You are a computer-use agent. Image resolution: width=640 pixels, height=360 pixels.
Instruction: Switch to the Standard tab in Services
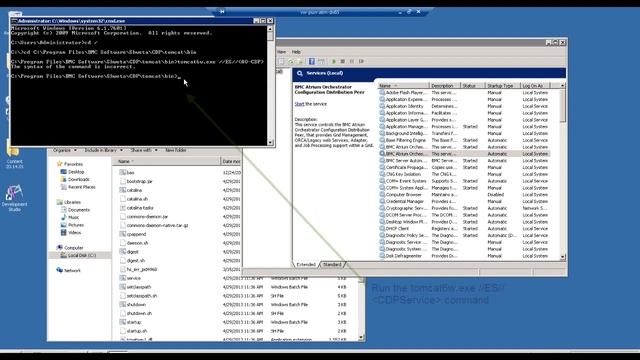[332, 264]
